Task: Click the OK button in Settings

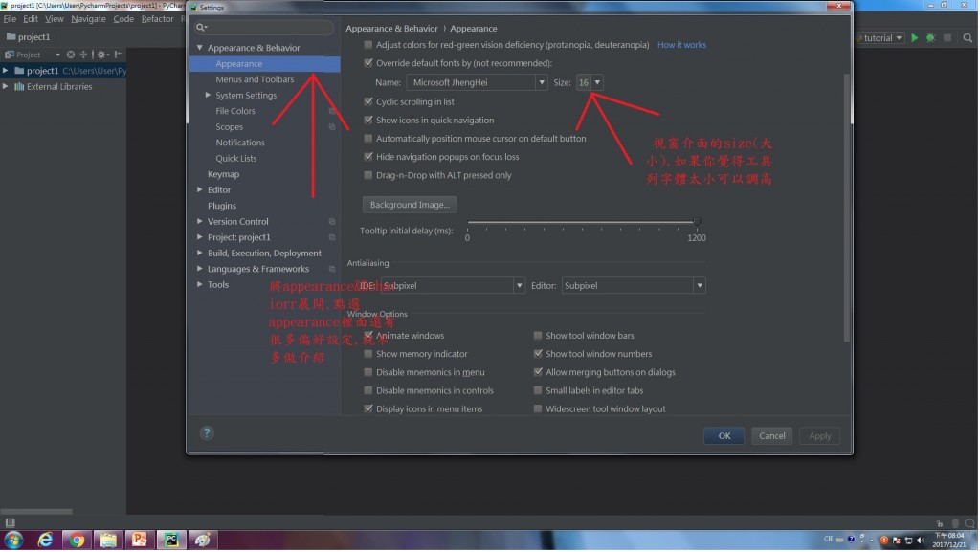Action: pyautogui.click(x=724, y=436)
